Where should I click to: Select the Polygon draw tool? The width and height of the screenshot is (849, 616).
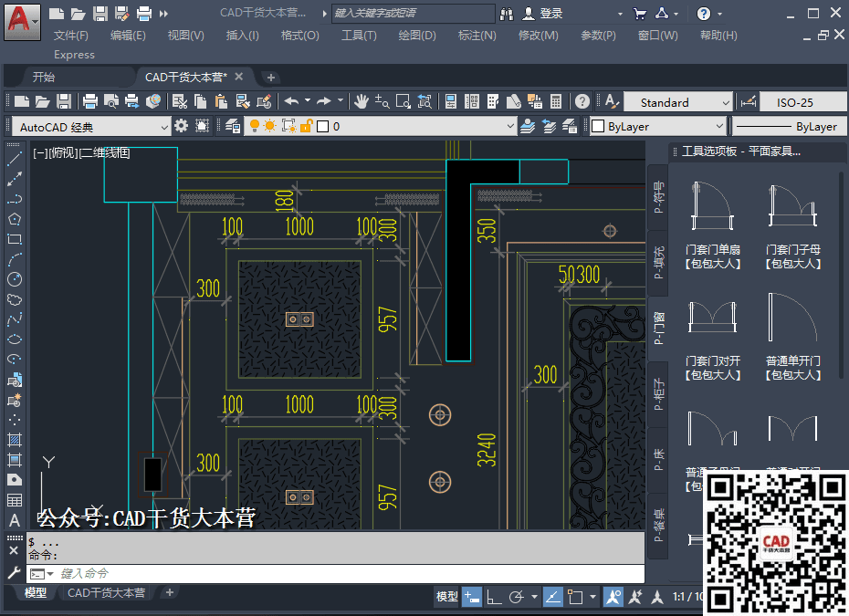[15, 219]
